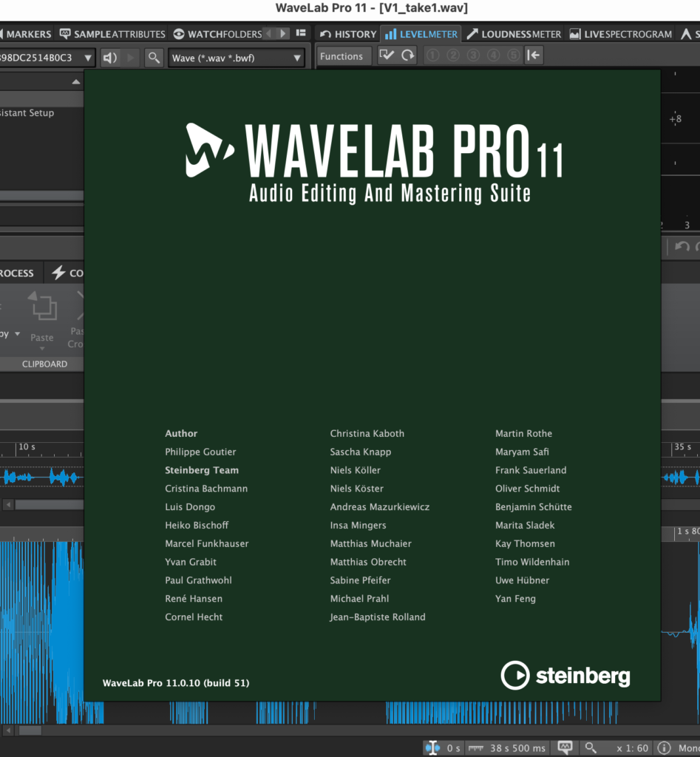Click the zoom magnifier icon in status bar
Image resolution: width=700 pixels, height=757 pixels.
591,748
